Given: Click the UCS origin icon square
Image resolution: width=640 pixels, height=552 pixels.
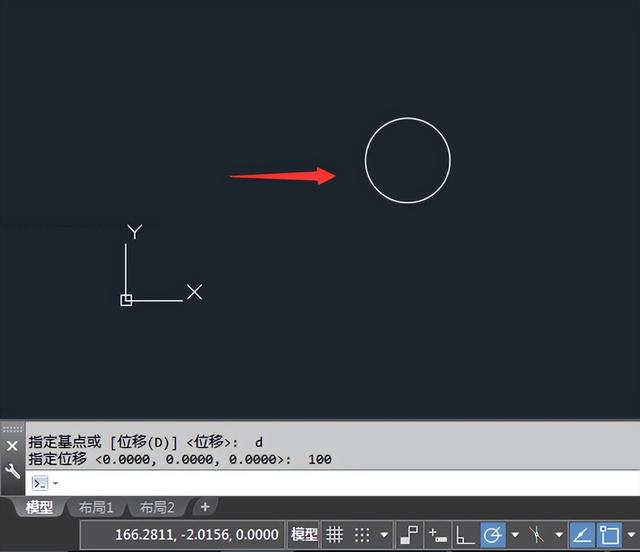Looking at the screenshot, I should pyautogui.click(x=126, y=300).
